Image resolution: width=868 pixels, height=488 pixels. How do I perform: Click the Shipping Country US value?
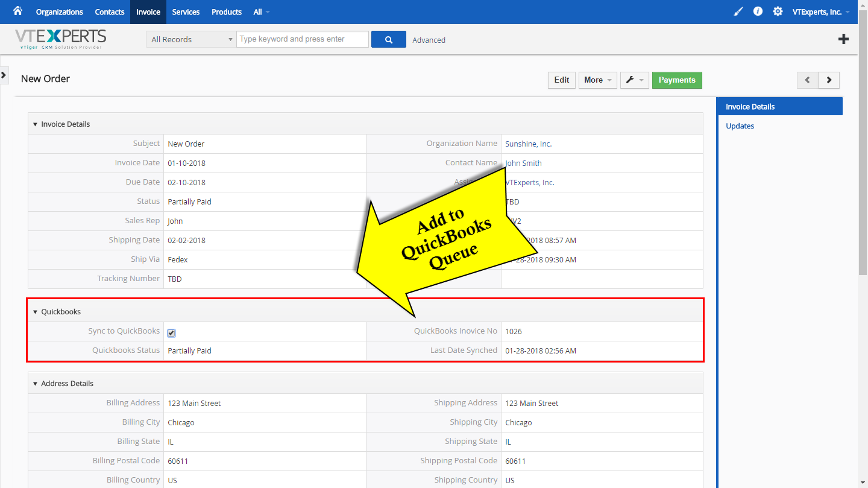[510, 480]
